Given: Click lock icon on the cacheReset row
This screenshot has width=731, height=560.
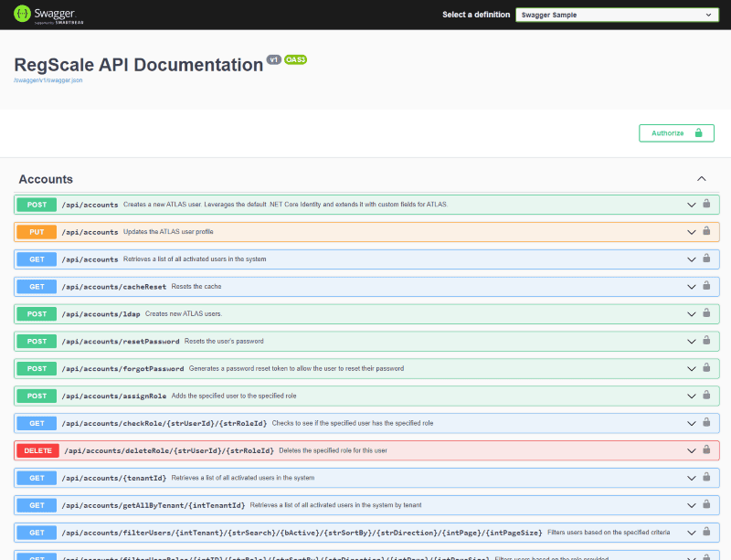Looking at the screenshot, I should pos(706,285).
